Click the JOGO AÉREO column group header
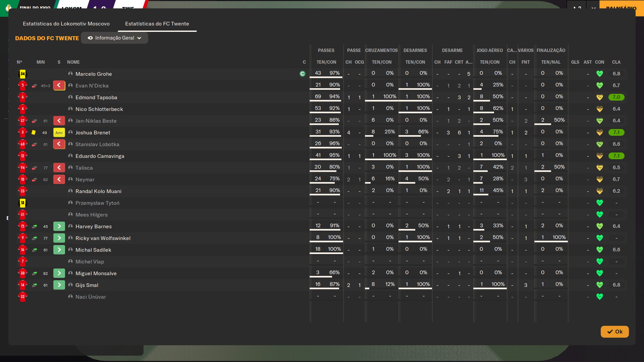 click(489, 50)
